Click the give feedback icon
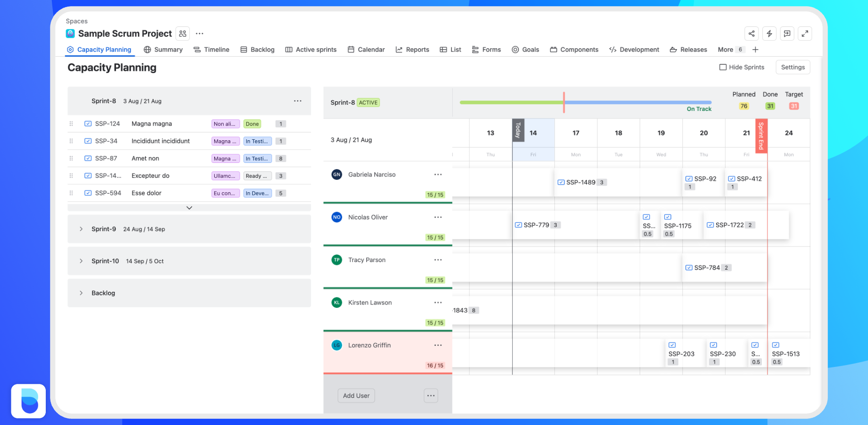The image size is (868, 425). point(787,34)
